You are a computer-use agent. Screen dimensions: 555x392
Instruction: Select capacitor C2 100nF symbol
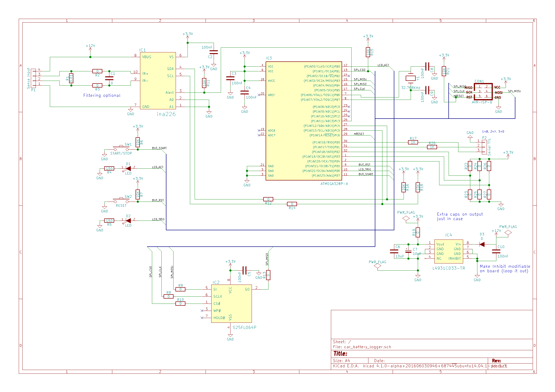(x=214, y=52)
